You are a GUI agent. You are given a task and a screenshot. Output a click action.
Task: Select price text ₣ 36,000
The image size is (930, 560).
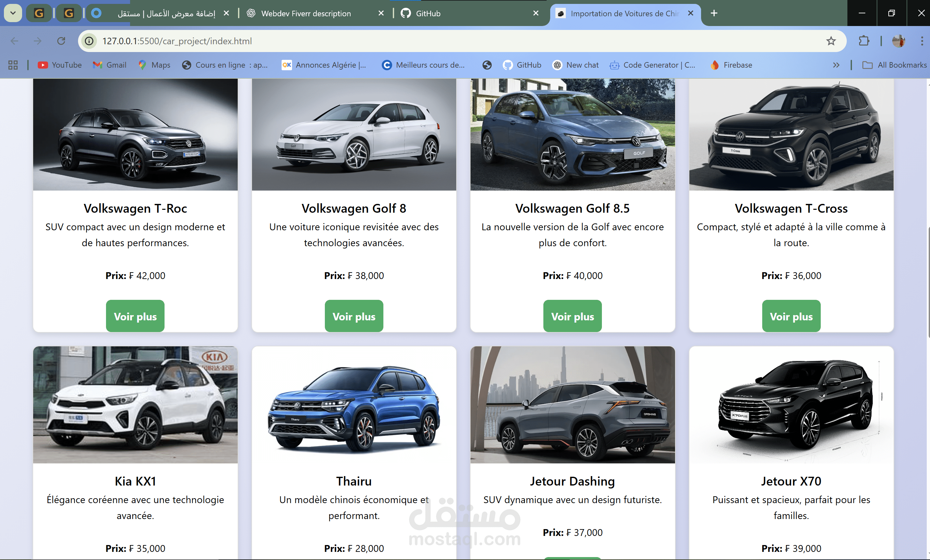tap(803, 275)
